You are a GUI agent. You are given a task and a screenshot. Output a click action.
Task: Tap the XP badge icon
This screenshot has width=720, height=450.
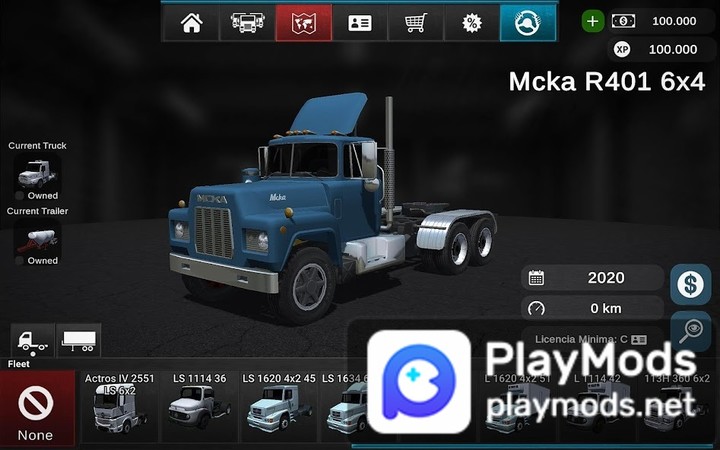[622, 49]
